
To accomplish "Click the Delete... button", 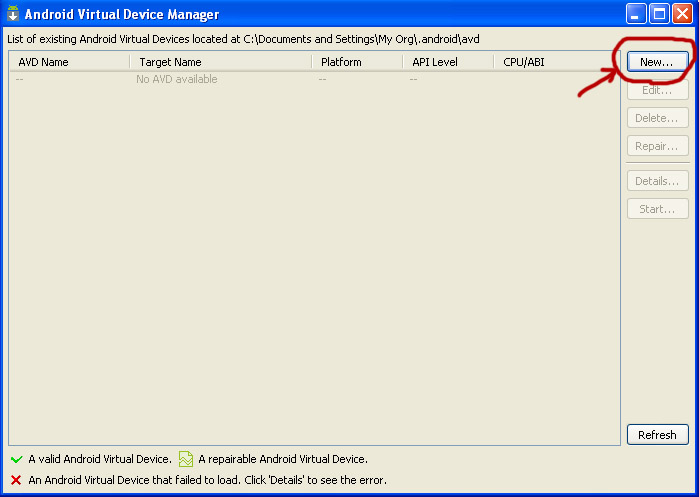I will (657, 118).
